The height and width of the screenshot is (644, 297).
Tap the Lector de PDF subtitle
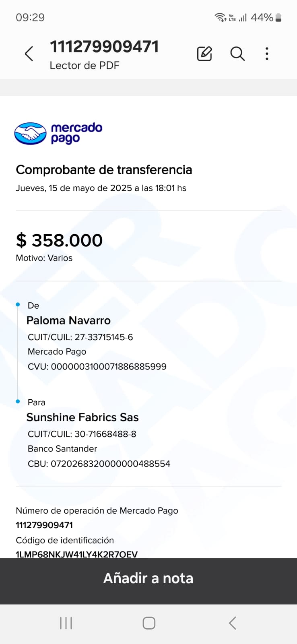85,66
